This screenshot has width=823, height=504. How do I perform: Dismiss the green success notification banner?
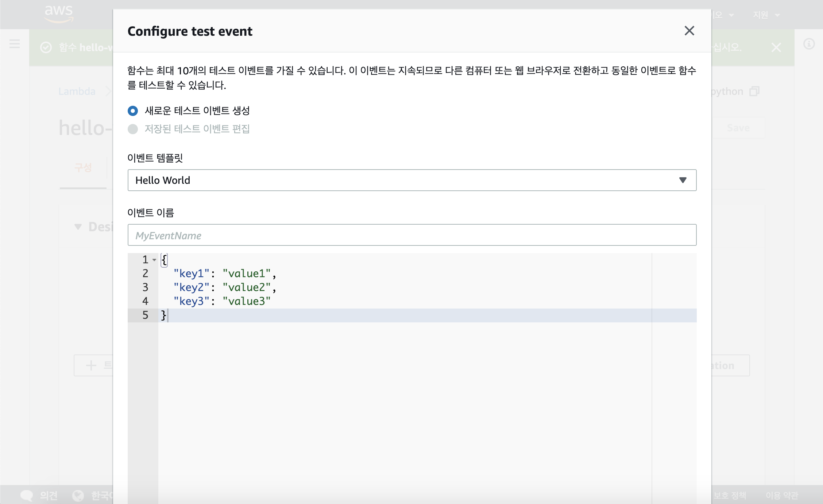tap(776, 47)
